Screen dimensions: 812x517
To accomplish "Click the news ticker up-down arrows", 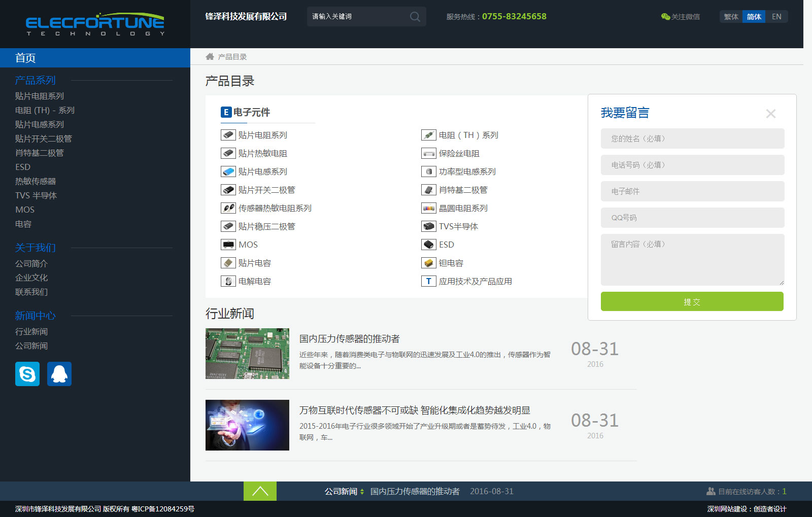I will click(362, 492).
